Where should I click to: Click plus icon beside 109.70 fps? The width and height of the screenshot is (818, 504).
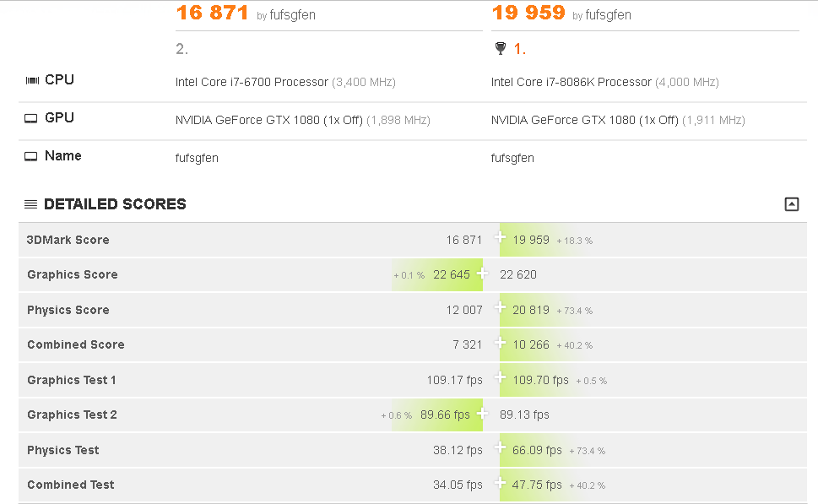click(x=500, y=377)
